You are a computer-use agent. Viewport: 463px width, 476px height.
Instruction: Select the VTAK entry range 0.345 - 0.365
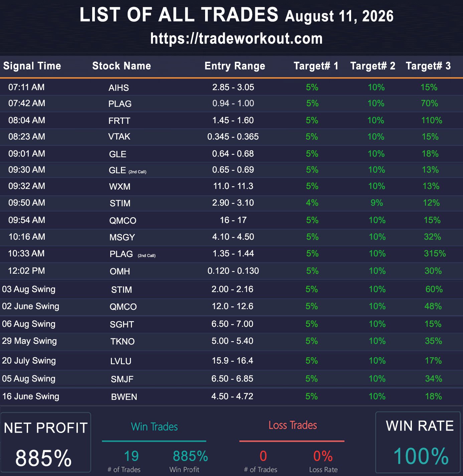click(x=233, y=137)
